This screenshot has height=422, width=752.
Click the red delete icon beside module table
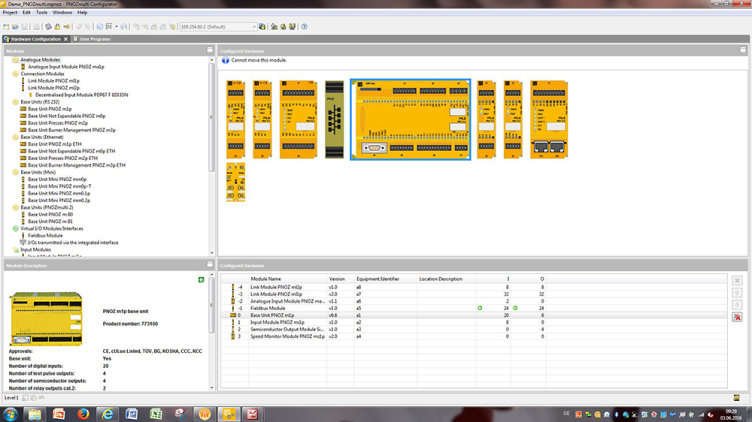coord(737,317)
